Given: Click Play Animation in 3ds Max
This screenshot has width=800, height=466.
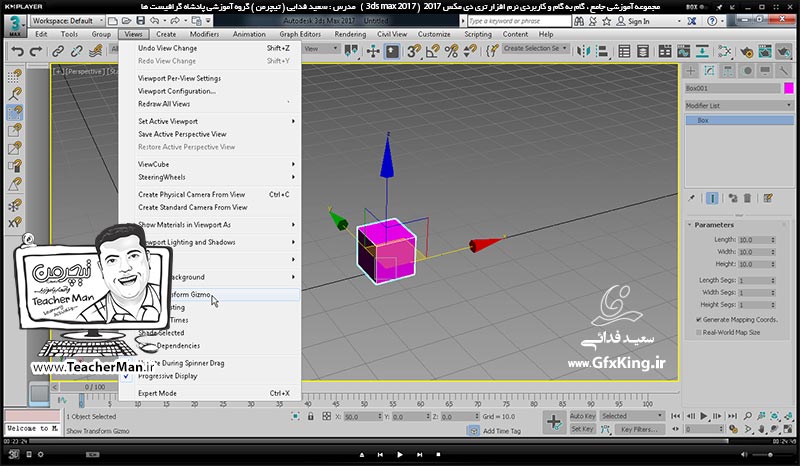Looking at the screenshot, I should (704, 416).
